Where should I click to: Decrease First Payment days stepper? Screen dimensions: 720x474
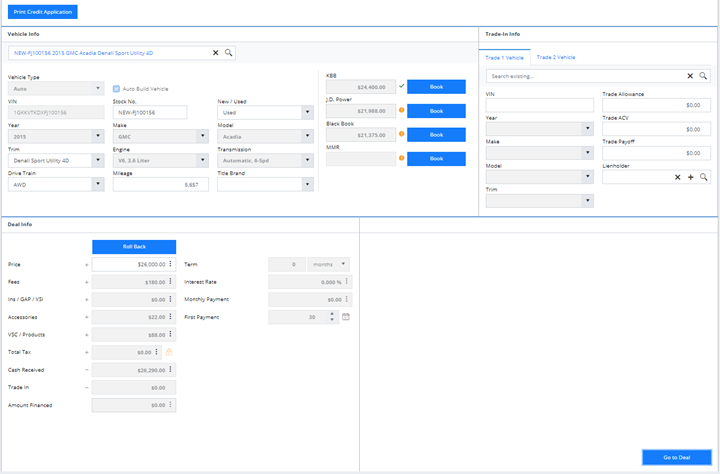tap(332, 320)
